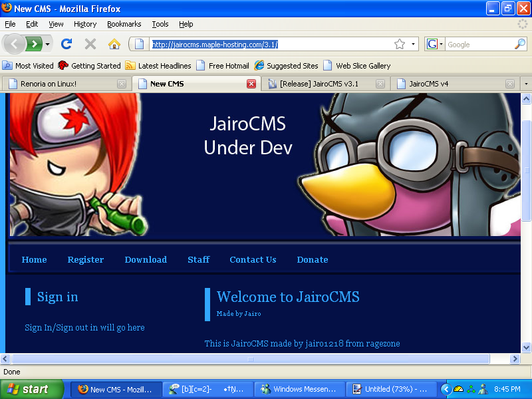This screenshot has width=532, height=399.
Task: Switch to Windows Messenger taskbar item
Action: point(300,389)
